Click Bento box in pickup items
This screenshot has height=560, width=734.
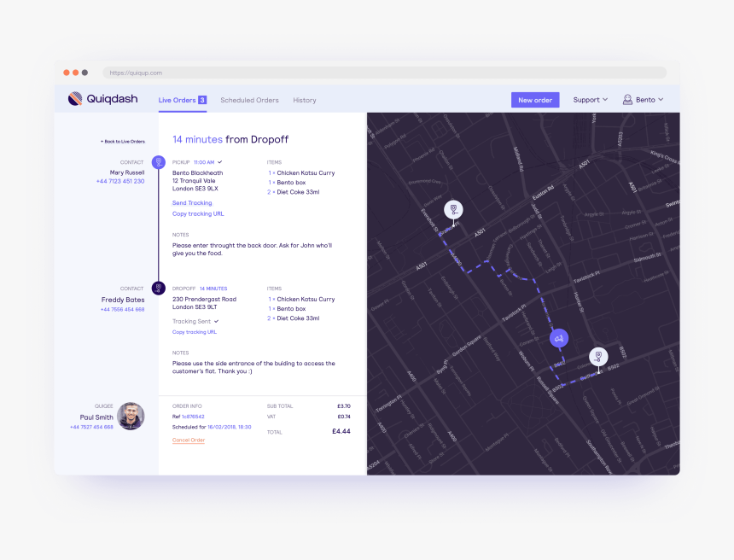(x=291, y=183)
